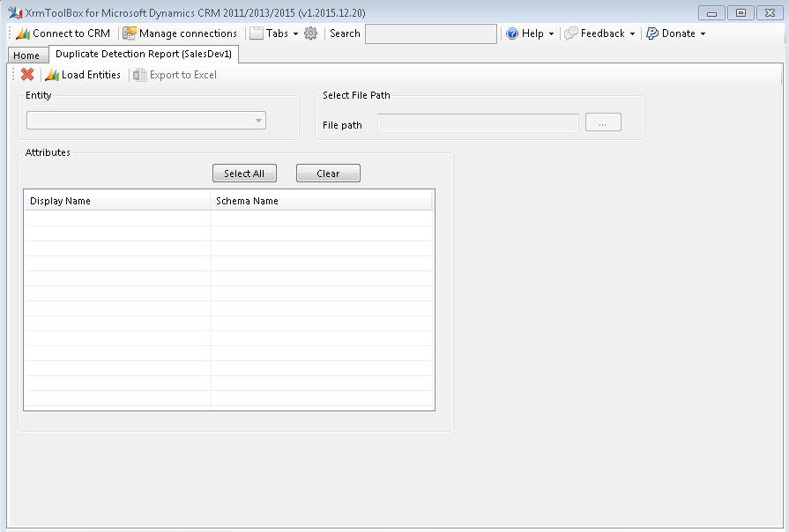The width and height of the screenshot is (789, 532).
Task: Focus the Search text box
Action: 431,33
